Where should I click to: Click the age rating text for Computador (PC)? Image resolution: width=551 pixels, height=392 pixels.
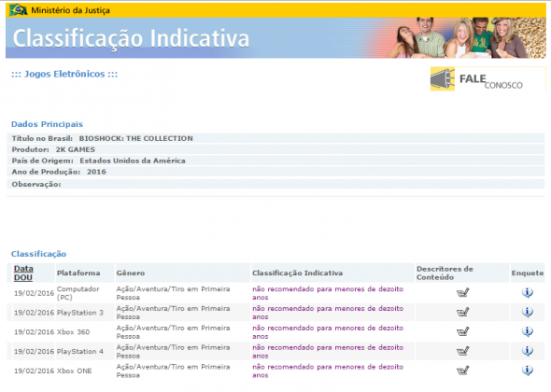point(328,293)
